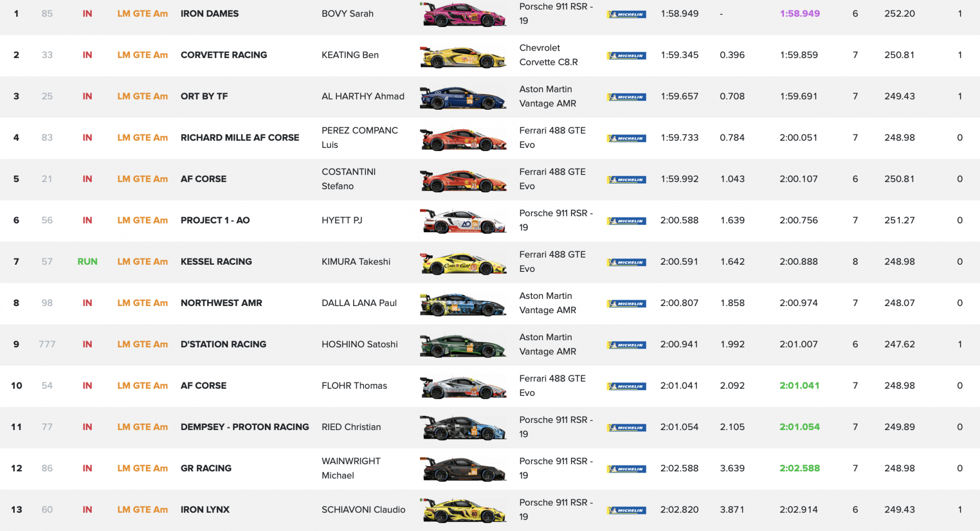The height and width of the screenshot is (531, 980).
Task: Click the green 2:01.054 last lap time
Action: click(x=800, y=427)
